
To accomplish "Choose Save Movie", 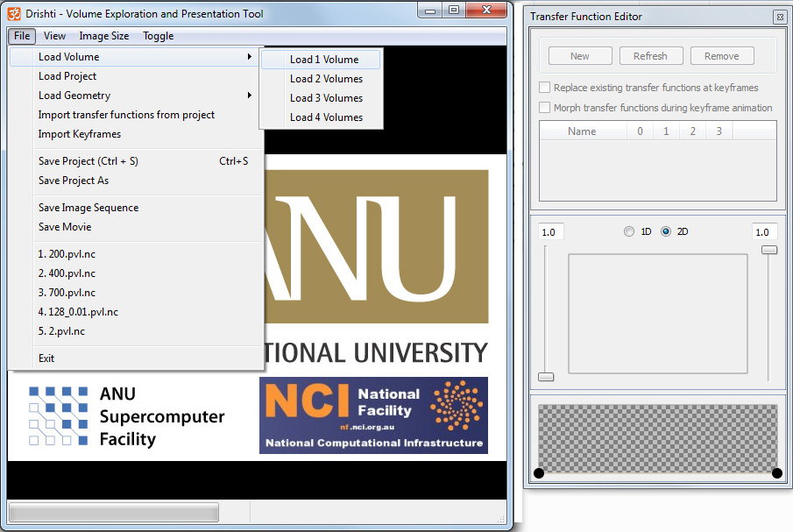I will (135, 227).
